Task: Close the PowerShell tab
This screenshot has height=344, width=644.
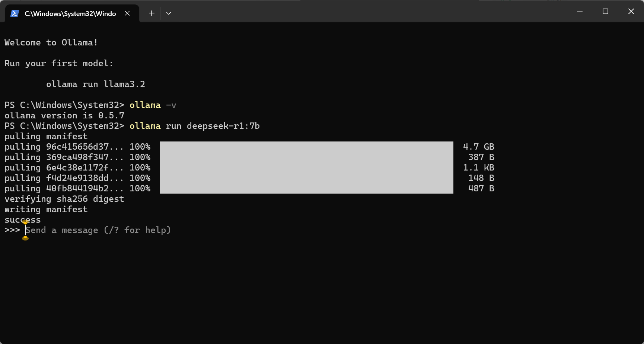Action: (127, 13)
